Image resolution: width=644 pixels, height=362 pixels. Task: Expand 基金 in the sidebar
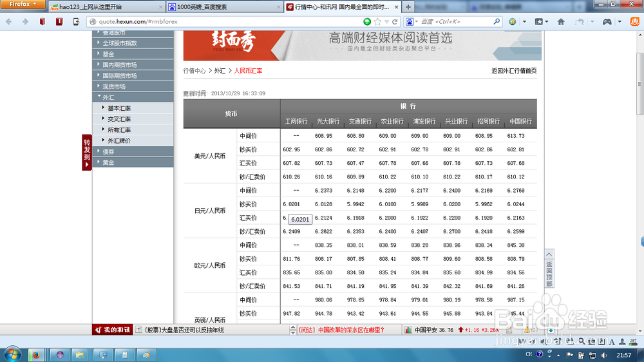coord(132,54)
